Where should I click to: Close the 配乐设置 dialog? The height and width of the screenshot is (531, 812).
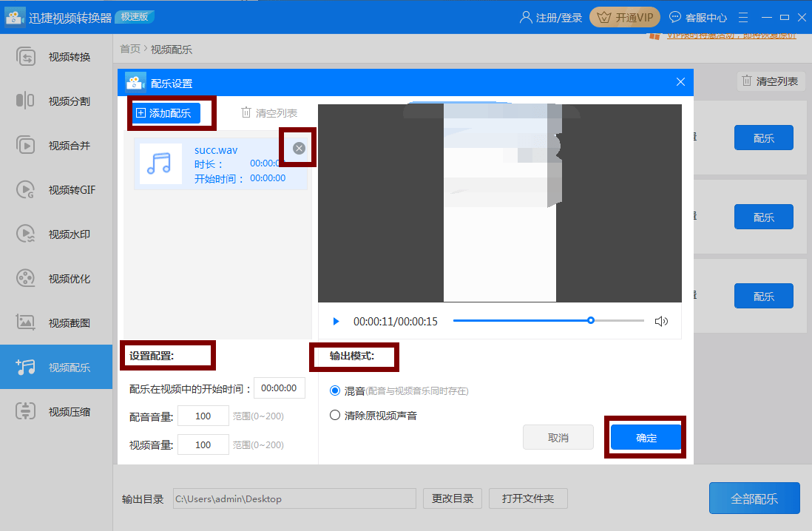680,82
